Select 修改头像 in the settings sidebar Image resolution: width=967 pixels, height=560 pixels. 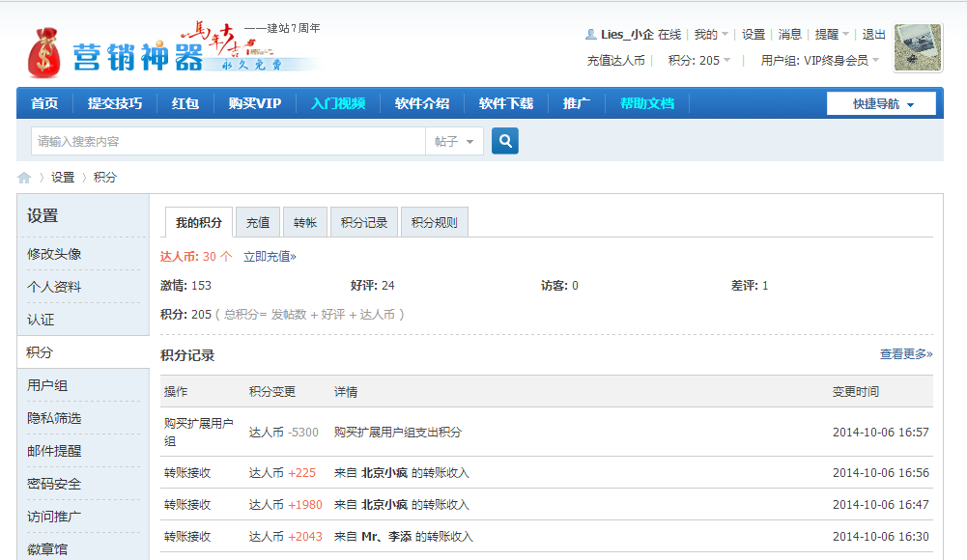tap(54, 254)
